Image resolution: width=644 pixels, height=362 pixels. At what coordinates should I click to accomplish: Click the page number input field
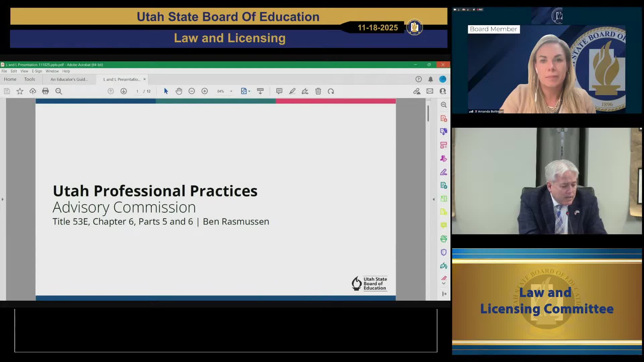(137, 91)
